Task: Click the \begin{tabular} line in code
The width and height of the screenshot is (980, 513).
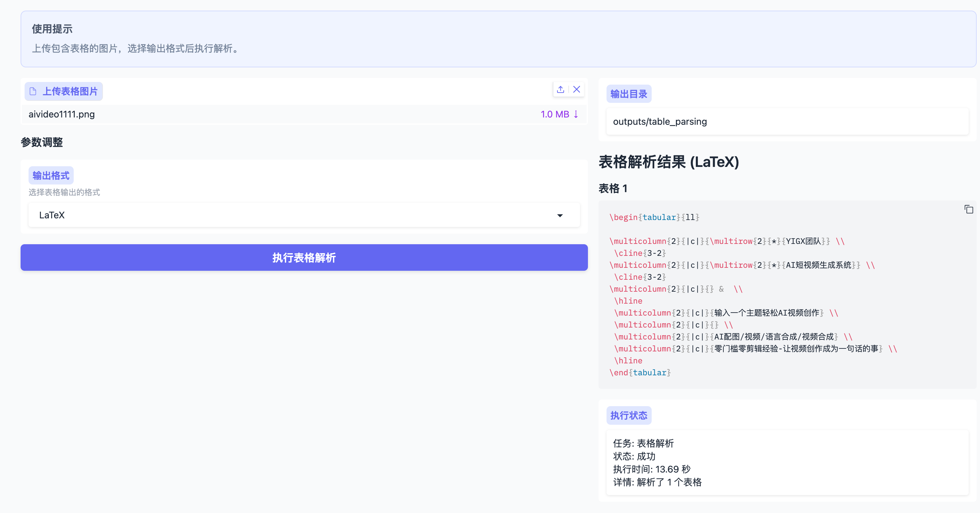Action: [x=654, y=218]
